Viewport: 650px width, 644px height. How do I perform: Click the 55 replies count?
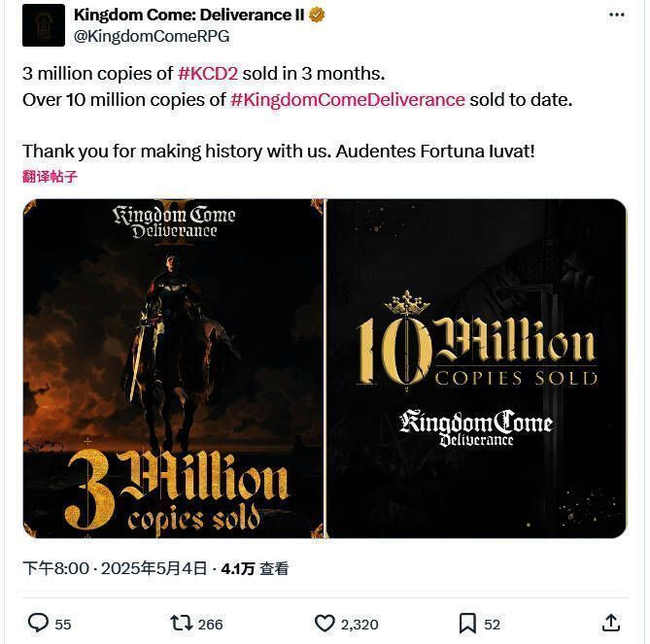click(62, 624)
